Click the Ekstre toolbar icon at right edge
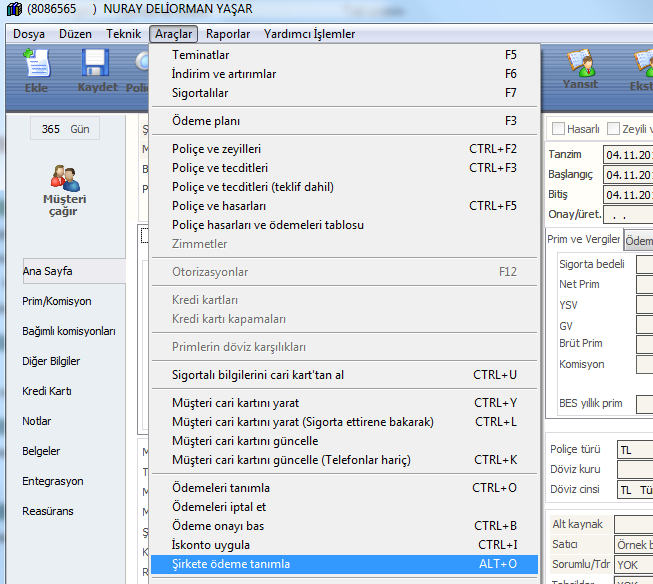Screen dimensions: 653x584 point(638,70)
